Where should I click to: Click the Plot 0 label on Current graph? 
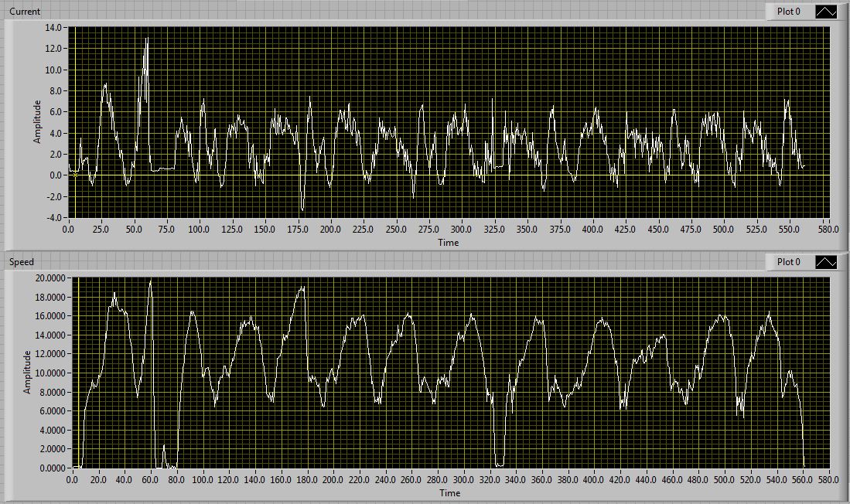(x=789, y=12)
